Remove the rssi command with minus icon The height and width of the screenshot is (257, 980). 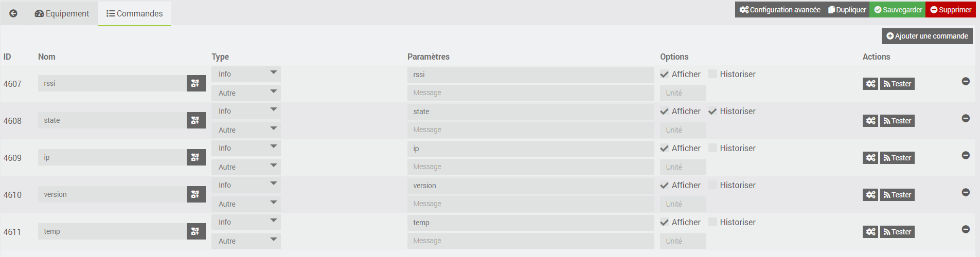966,81
